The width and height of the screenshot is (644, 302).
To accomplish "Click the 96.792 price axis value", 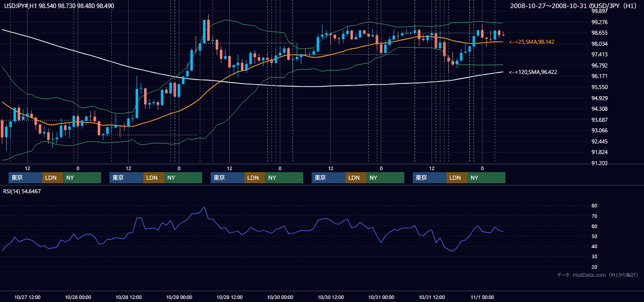I will [599, 65].
